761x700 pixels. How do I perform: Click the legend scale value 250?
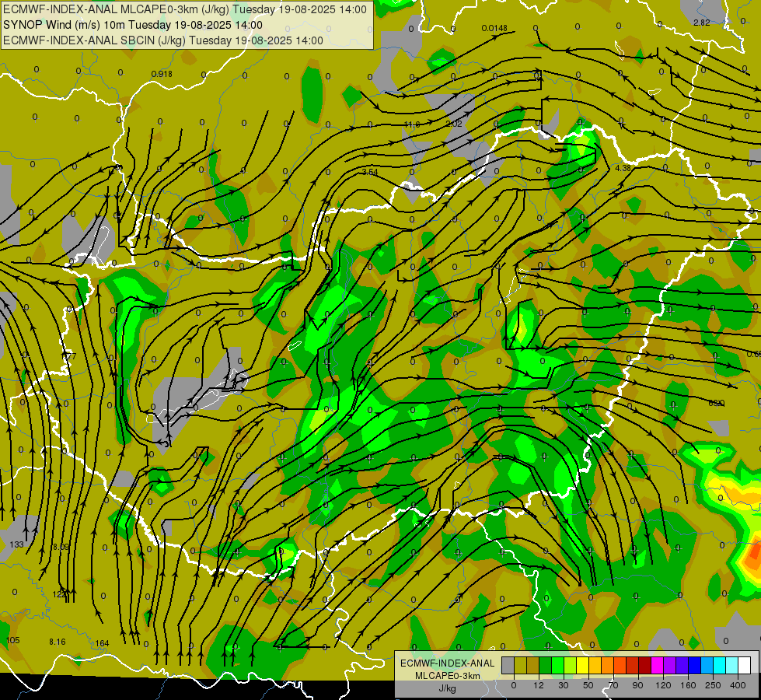[x=713, y=685]
